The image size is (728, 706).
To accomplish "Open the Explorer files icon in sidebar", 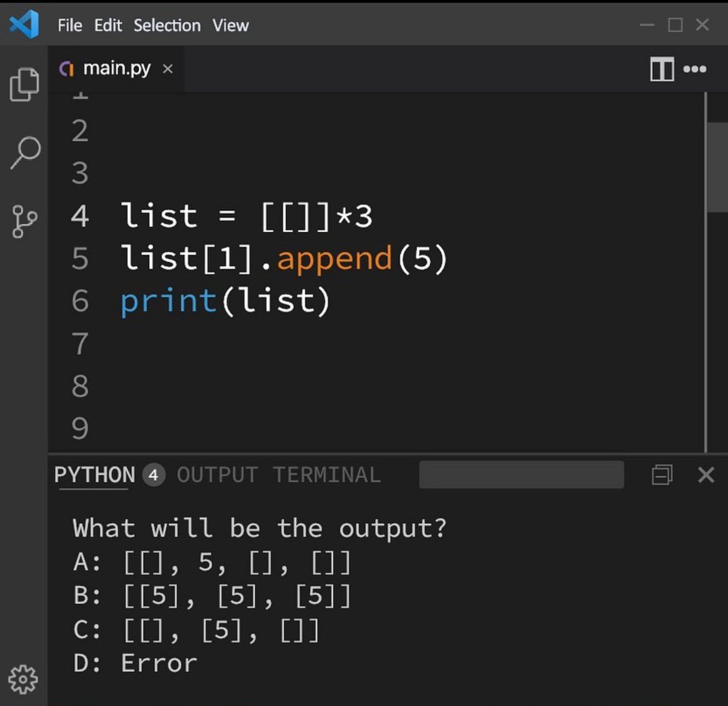I will [x=24, y=84].
